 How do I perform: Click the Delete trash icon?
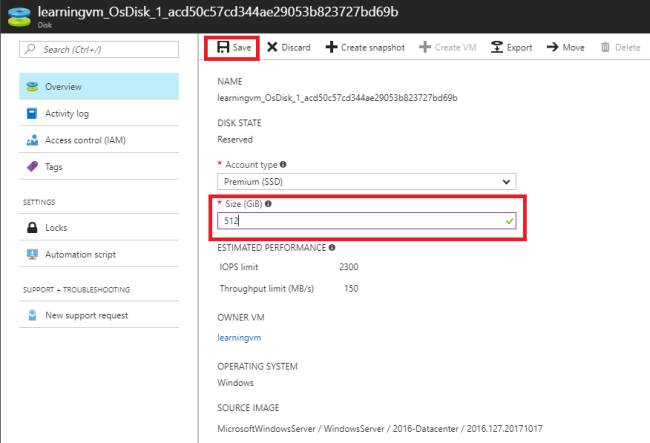[x=604, y=47]
